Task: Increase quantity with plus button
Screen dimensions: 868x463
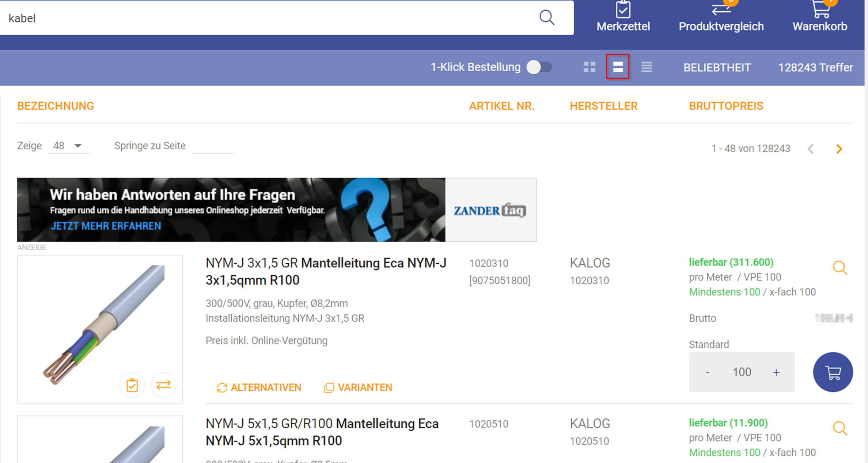Action: 776,372
